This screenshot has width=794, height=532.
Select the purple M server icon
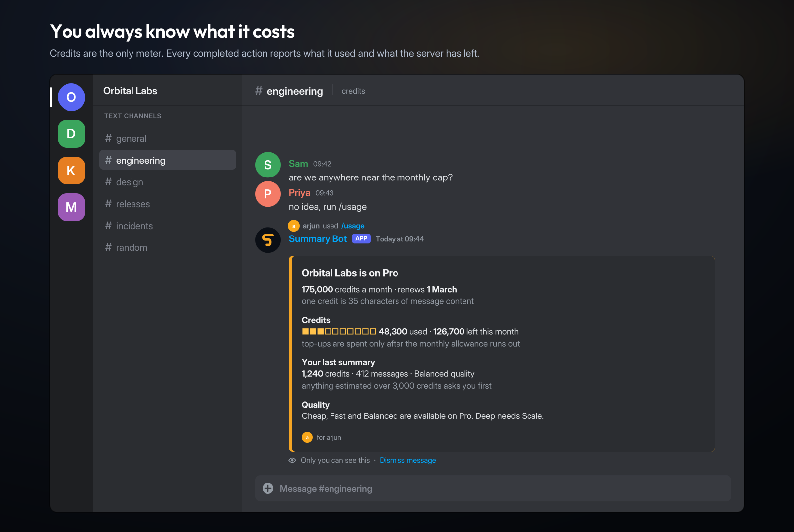(x=71, y=207)
